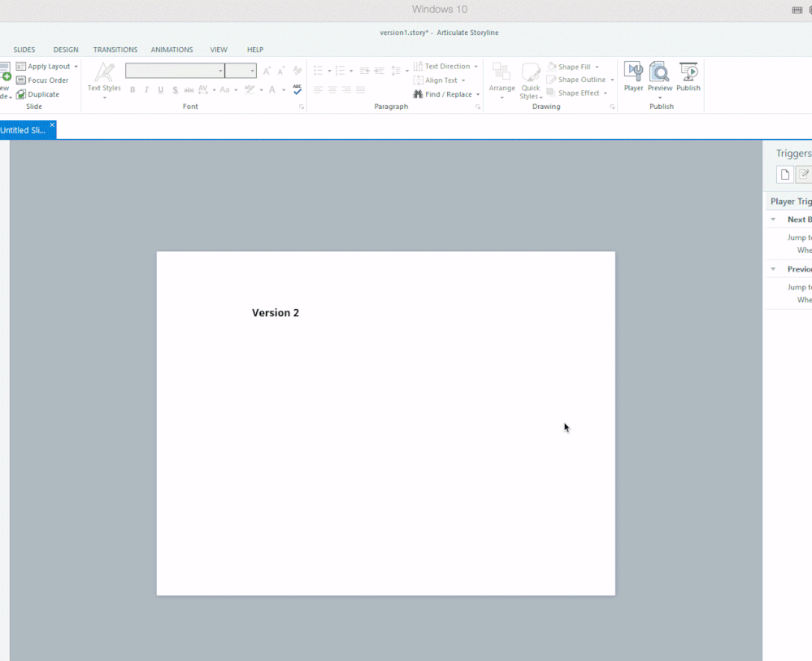
Task: Click the Preview magnifier icon
Action: tap(659, 73)
